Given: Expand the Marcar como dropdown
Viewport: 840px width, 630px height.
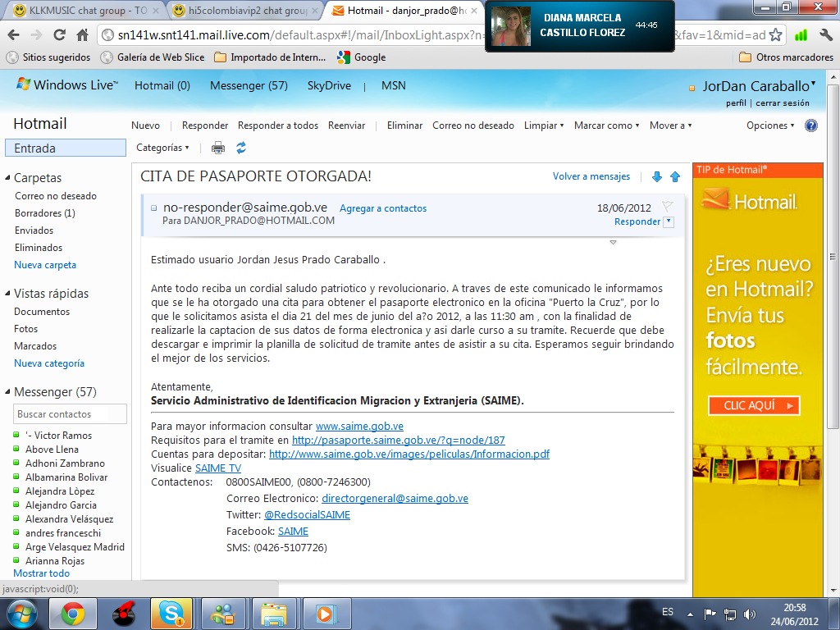Looking at the screenshot, I should 606,126.
